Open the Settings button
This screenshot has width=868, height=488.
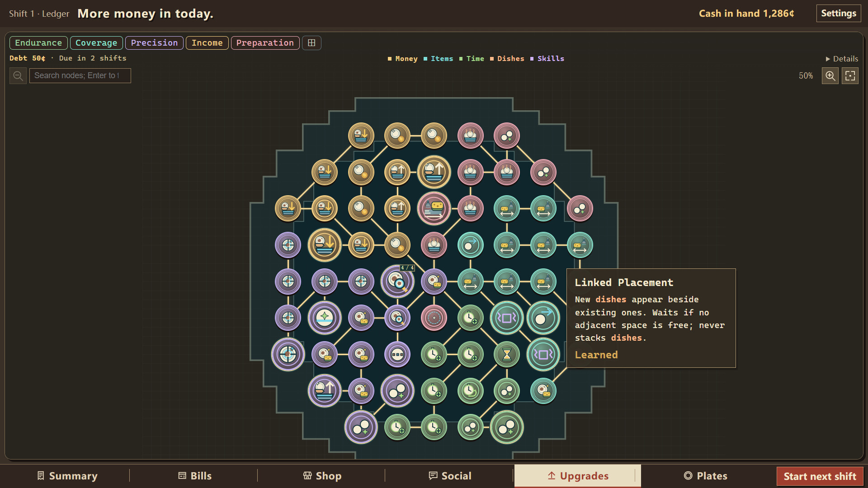(839, 13)
